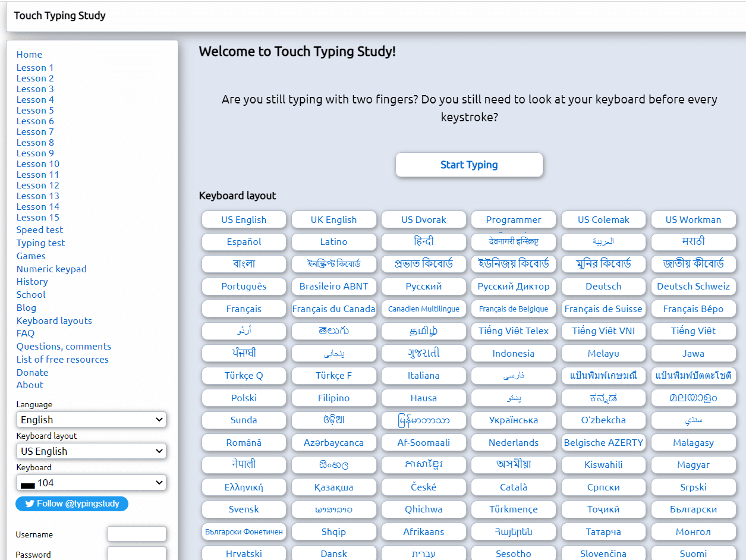This screenshot has height=560, width=746.
Task: Select the Polski layout
Action: [x=244, y=398]
